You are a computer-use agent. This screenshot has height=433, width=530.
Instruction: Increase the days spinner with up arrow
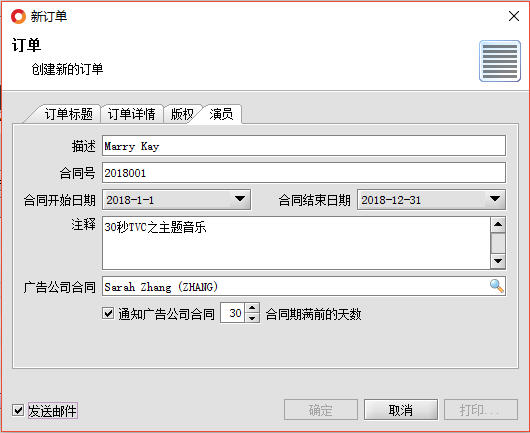(x=252, y=308)
